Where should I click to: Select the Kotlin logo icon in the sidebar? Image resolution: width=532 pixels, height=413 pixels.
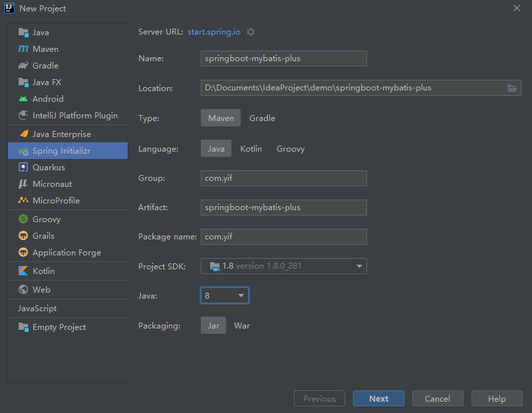pos(23,271)
